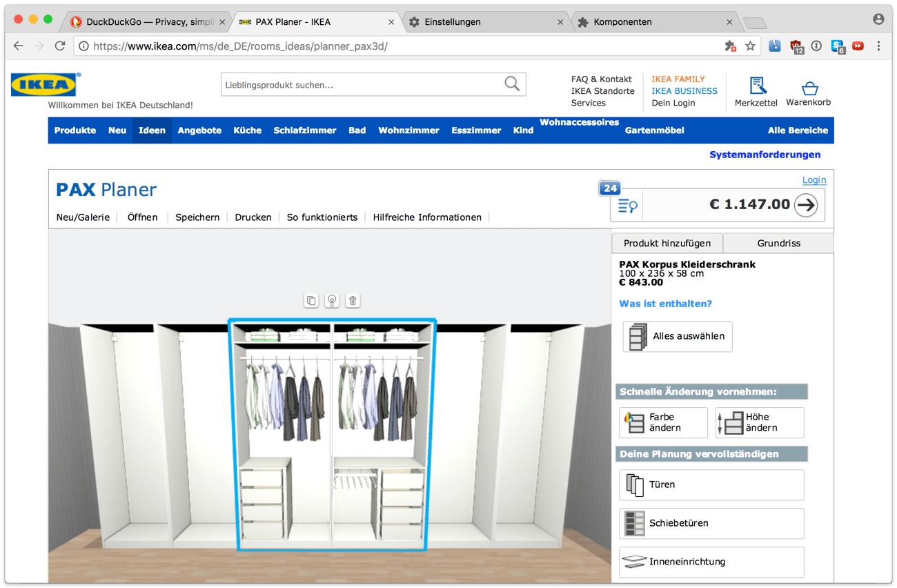This screenshot has width=897, height=588.
Task: Open Angebote navigation item
Action: pos(199,130)
